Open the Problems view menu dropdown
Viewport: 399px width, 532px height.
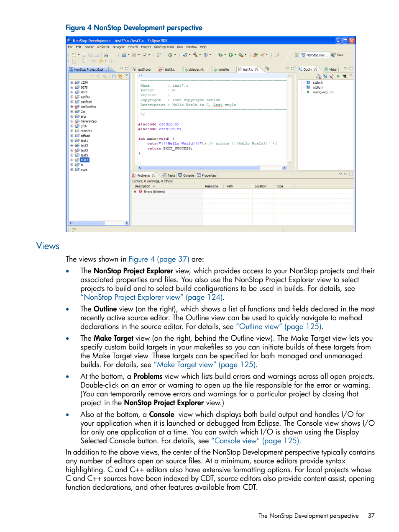(340, 174)
